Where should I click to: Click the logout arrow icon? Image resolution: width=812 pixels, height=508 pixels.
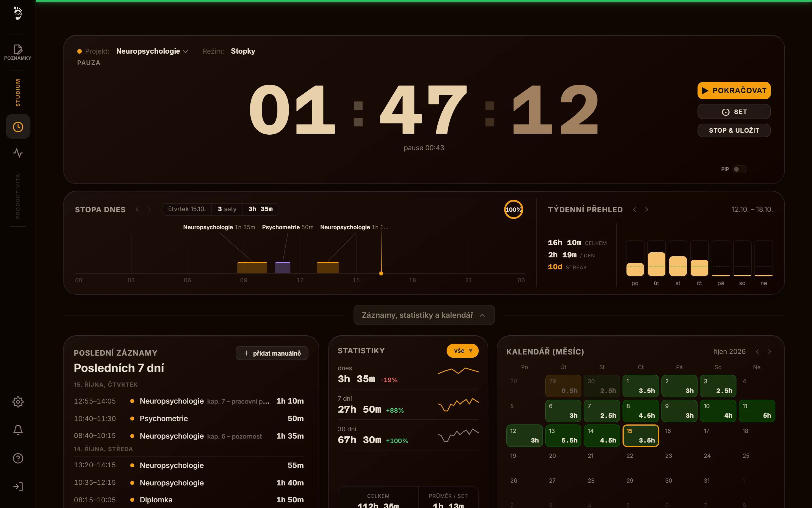coord(18,487)
